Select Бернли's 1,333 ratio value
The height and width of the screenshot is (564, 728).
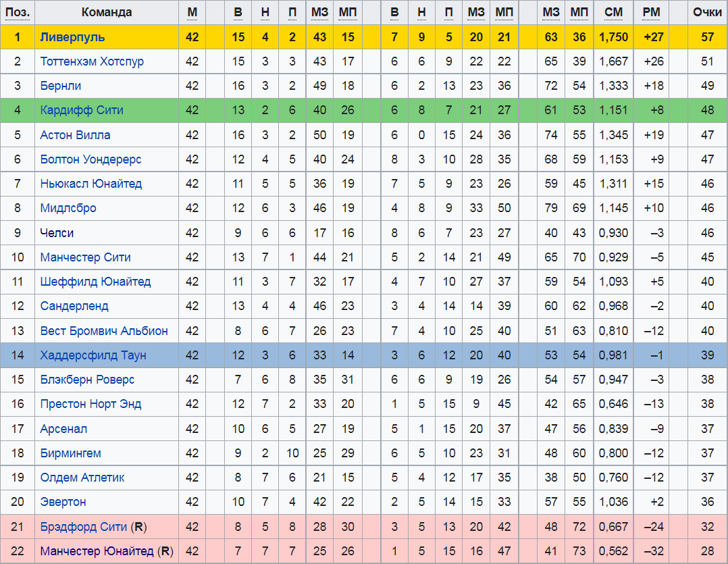pyautogui.click(x=613, y=86)
